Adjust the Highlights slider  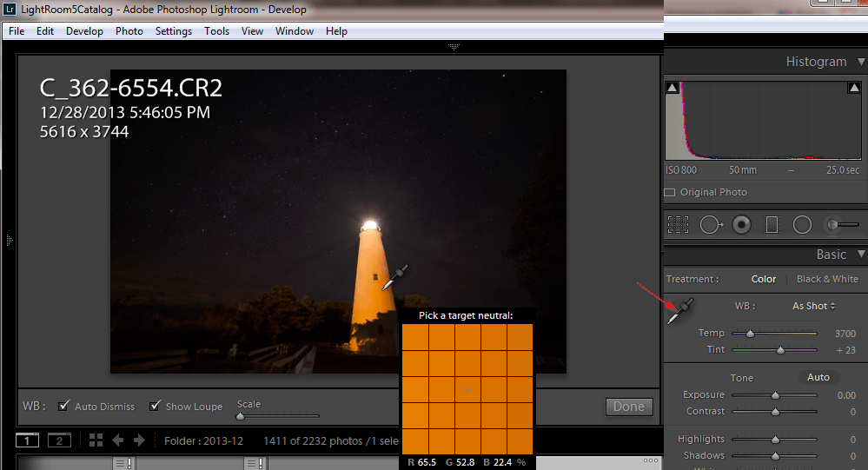coord(774,440)
